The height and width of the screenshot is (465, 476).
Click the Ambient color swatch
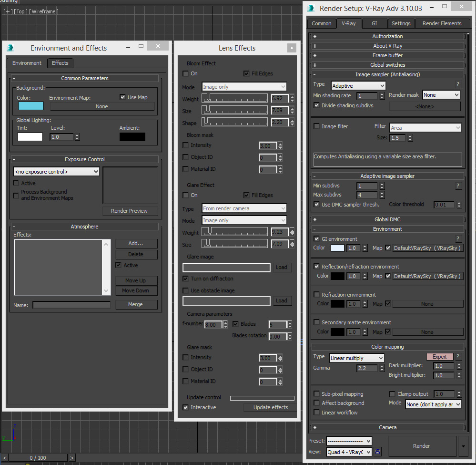pyautogui.click(x=132, y=137)
